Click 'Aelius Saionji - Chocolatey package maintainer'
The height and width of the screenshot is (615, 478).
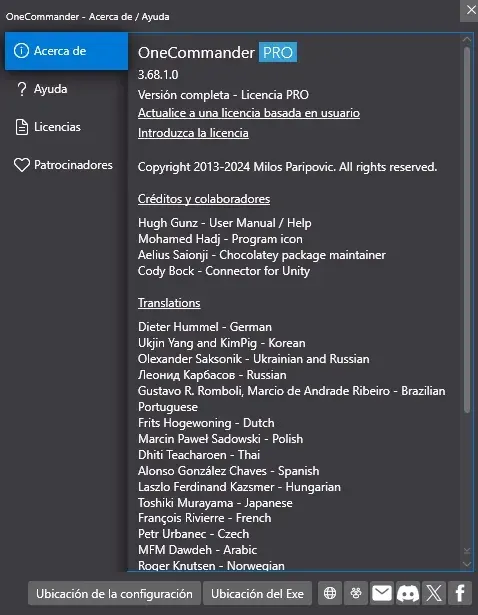click(x=262, y=255)
